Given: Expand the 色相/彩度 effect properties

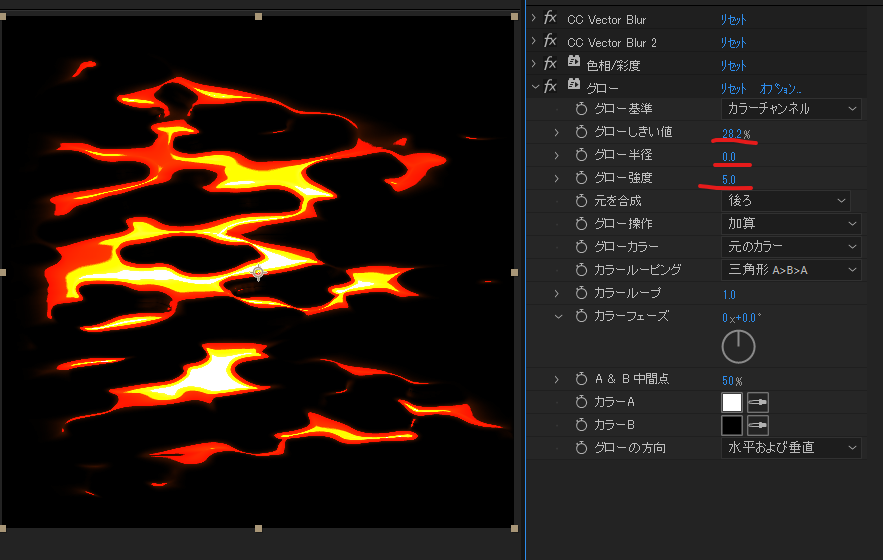Looking at the screenshot, I should 534,64.
